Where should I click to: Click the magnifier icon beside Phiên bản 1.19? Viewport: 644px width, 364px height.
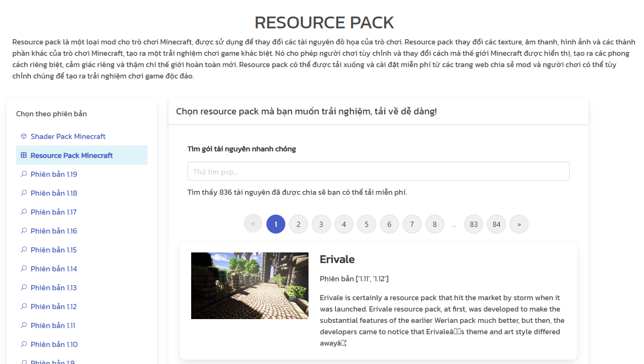pyautogui.click(x=23, y=174)
